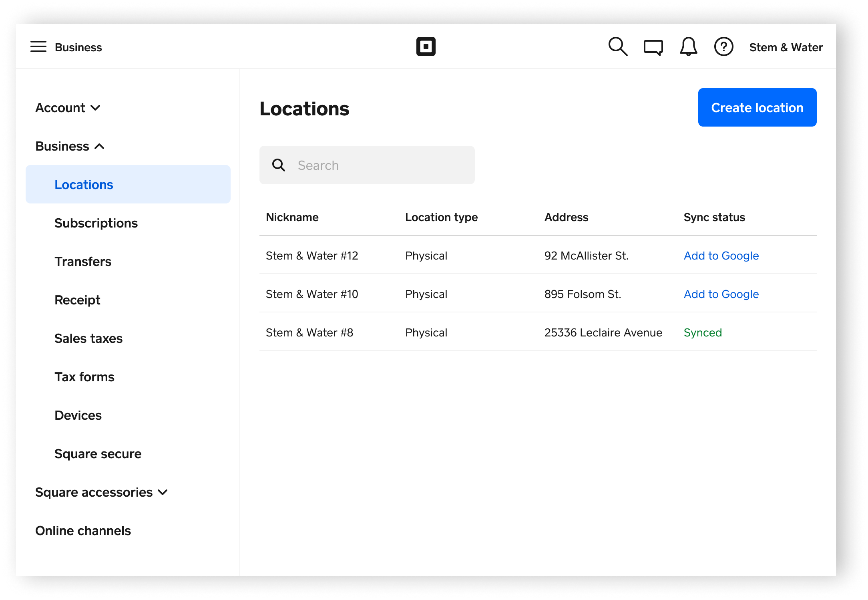This screenshot has width=868, height=600.
Task: Select Online channels in sidebar
Action: (x=83, y=531)
